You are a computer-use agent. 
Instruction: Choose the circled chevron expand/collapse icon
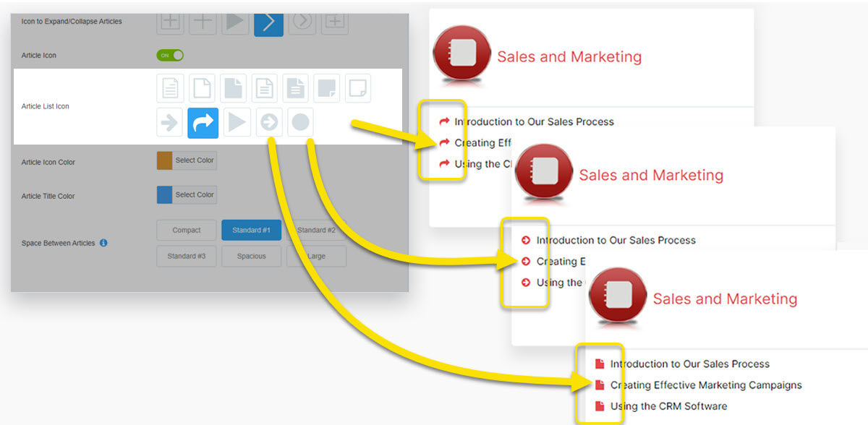[302, 22]
